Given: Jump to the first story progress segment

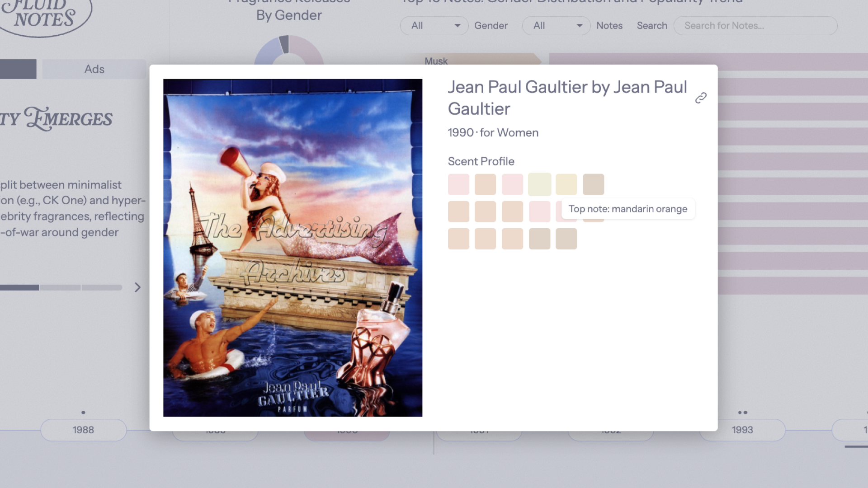Looking at the screenshot, I should click(x=19, y=287).
